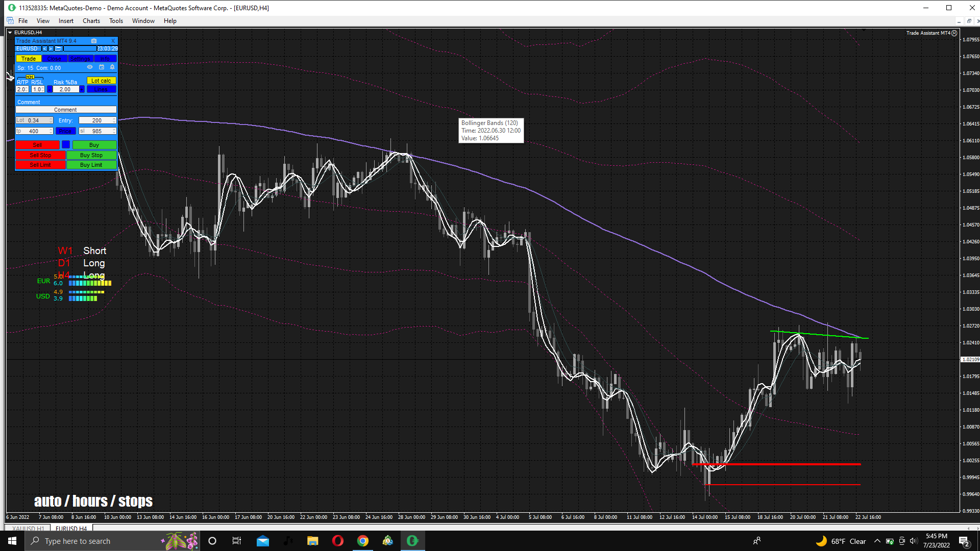Open the folder icon beside EURUSD symbol
The width and height of the screenshot is (980, 551).
[59, 48]
